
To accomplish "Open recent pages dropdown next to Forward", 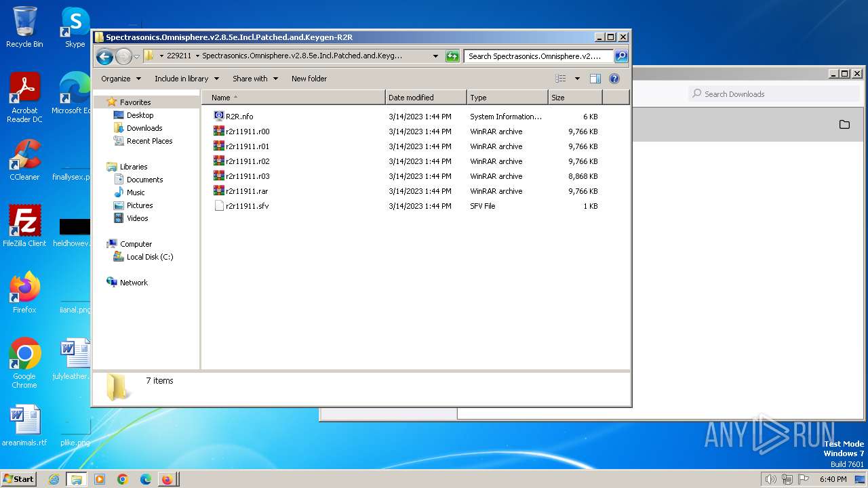I will [136, 56].
